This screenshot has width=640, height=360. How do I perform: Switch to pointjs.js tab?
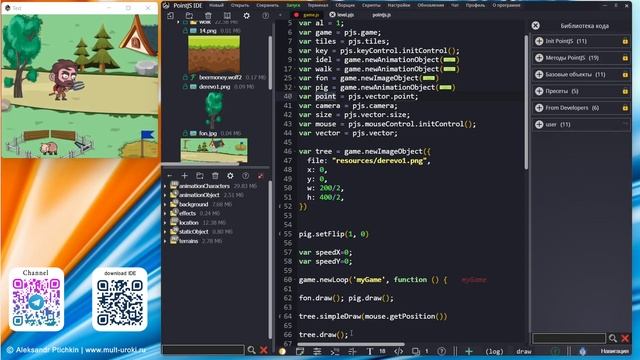click(x=382, y=15)
